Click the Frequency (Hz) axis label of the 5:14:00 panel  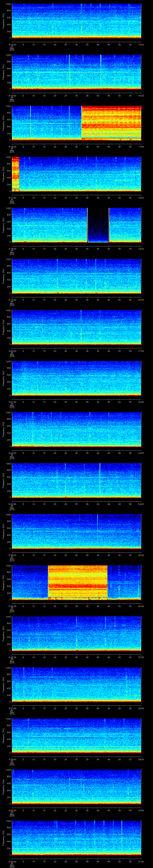click(x=4, y=21)
